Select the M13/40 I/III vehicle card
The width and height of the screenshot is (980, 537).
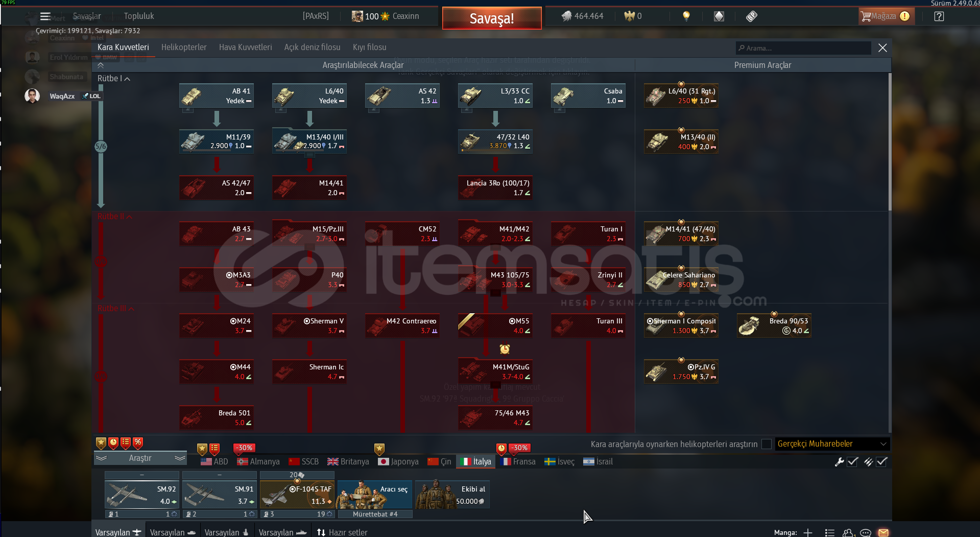(x=309, y=142)
